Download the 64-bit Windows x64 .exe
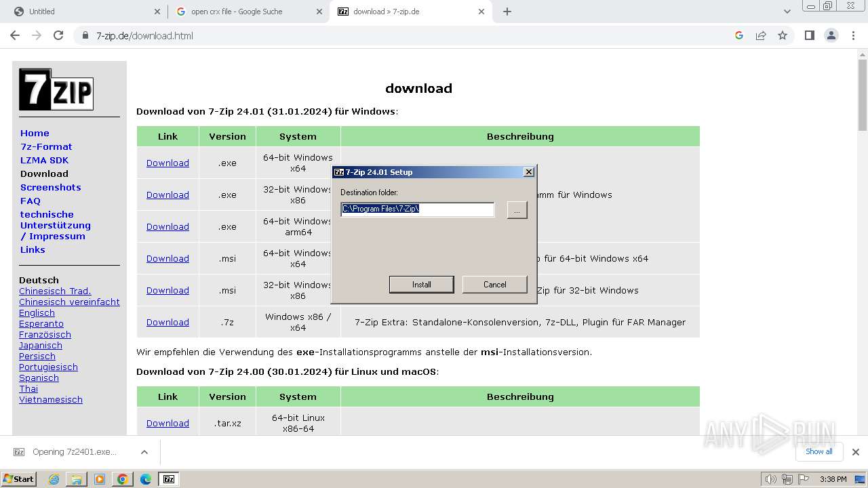868x488 pixels. (x=167, y=163)
